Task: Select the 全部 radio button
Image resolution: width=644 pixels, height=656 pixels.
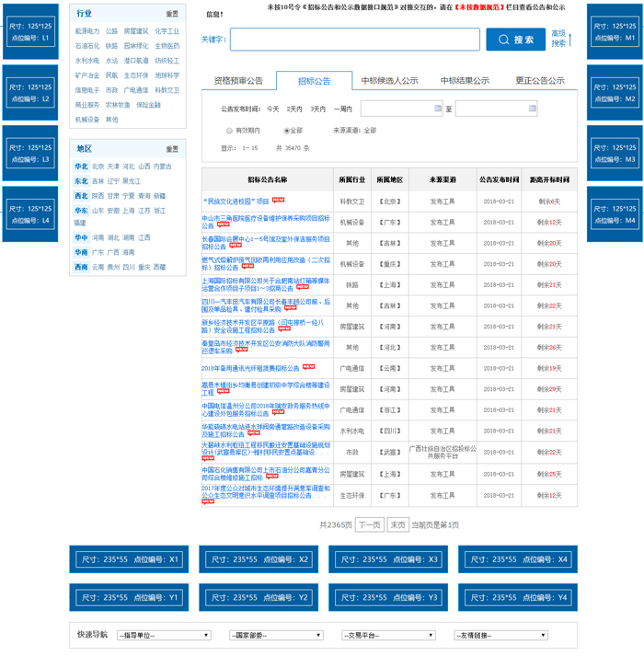Action: pyautogui.click(x=287, y=131)
